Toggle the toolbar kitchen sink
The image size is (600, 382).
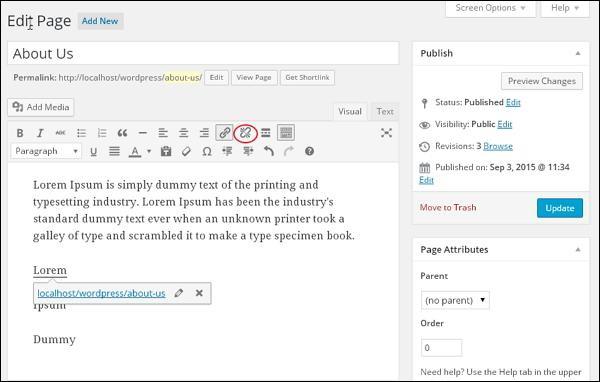pos(286,133)
